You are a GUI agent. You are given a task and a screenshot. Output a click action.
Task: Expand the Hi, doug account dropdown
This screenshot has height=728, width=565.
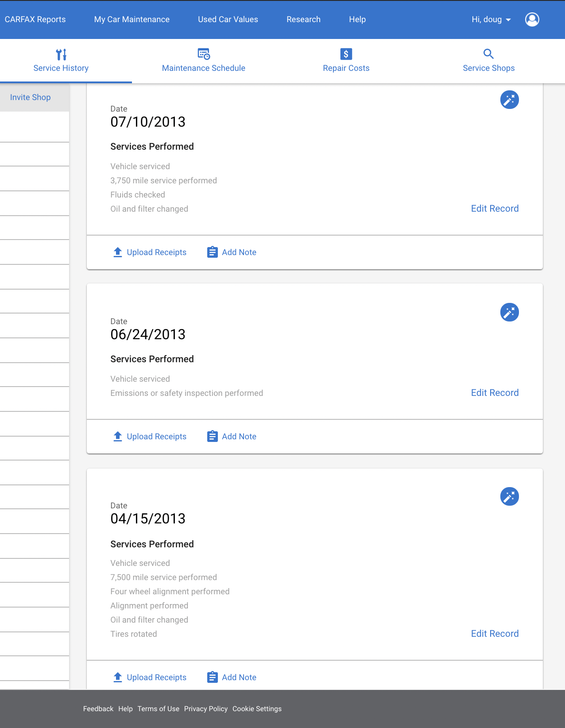click(x=491, y=19)
